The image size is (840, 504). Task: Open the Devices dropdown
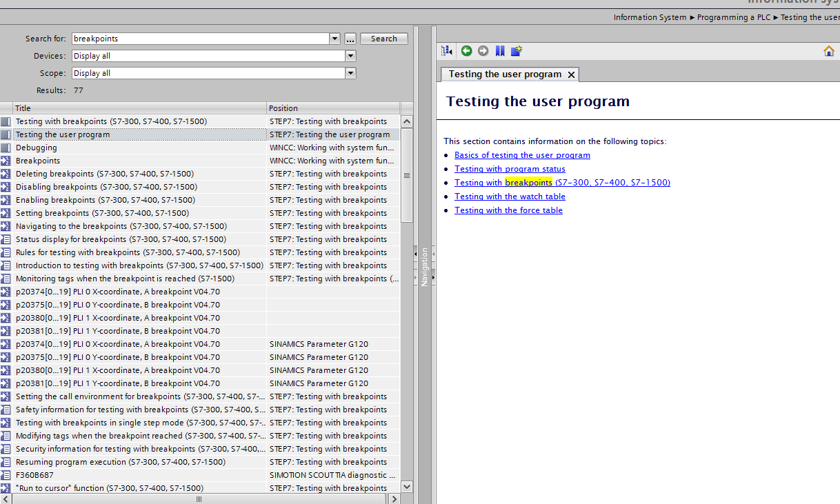pos(350,56)
